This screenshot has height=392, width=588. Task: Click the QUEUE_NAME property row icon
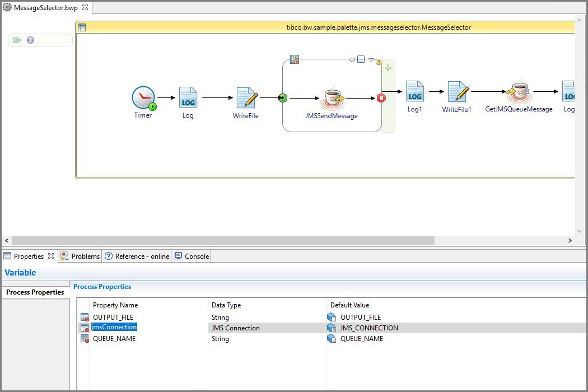[85, 338]
